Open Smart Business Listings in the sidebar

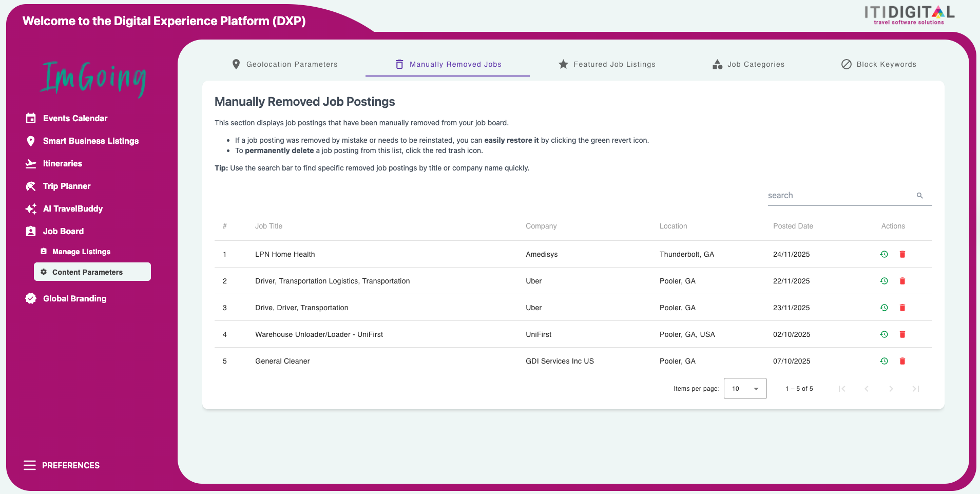(x=91, y=141)
